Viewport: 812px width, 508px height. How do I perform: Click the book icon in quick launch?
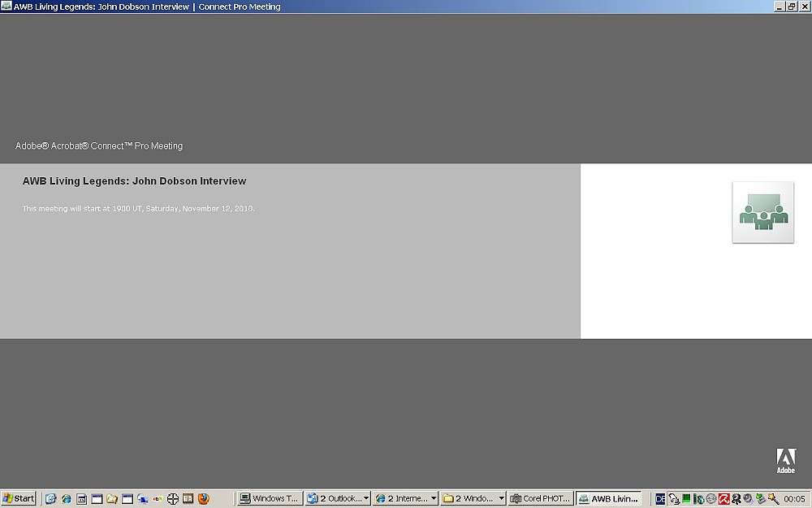coord(188,499)
